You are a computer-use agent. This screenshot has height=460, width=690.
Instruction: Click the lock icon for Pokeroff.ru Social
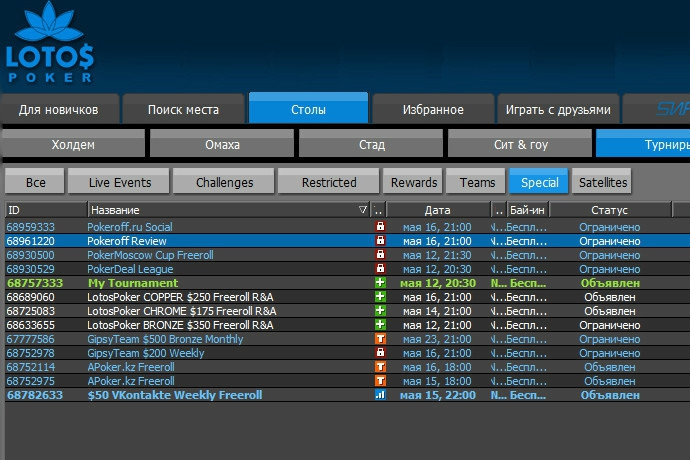click(x=380, y=227)
